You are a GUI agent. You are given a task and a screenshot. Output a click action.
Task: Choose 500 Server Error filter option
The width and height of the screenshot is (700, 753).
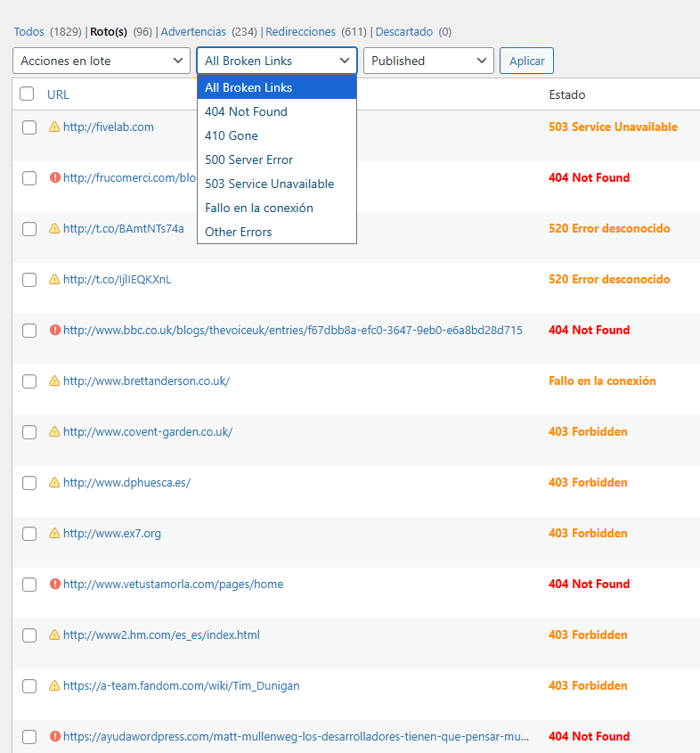pos(277,160)
